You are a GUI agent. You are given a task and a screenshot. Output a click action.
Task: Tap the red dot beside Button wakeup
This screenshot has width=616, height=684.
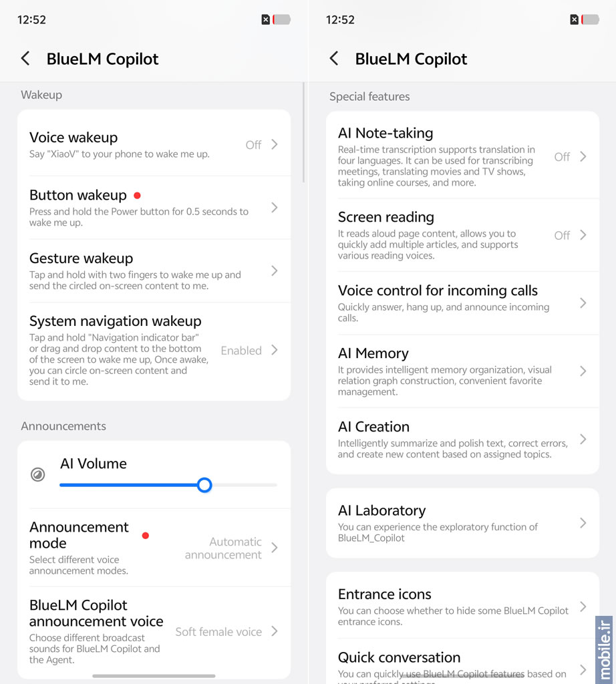(x=137, y=196)
